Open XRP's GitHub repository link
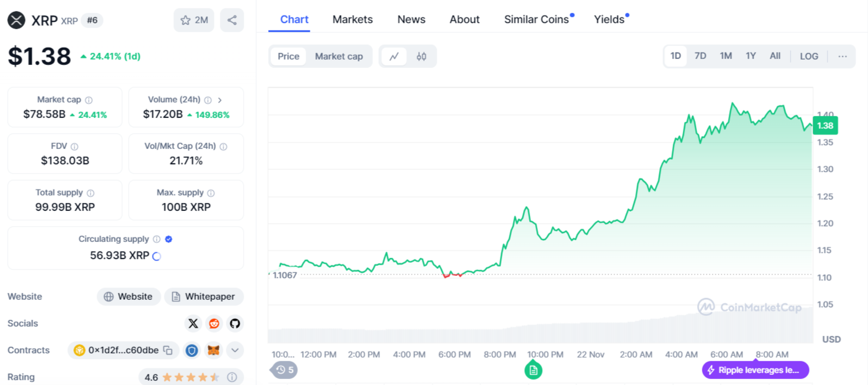This screenshot has height=385, width=868. [x=235, y=324]
